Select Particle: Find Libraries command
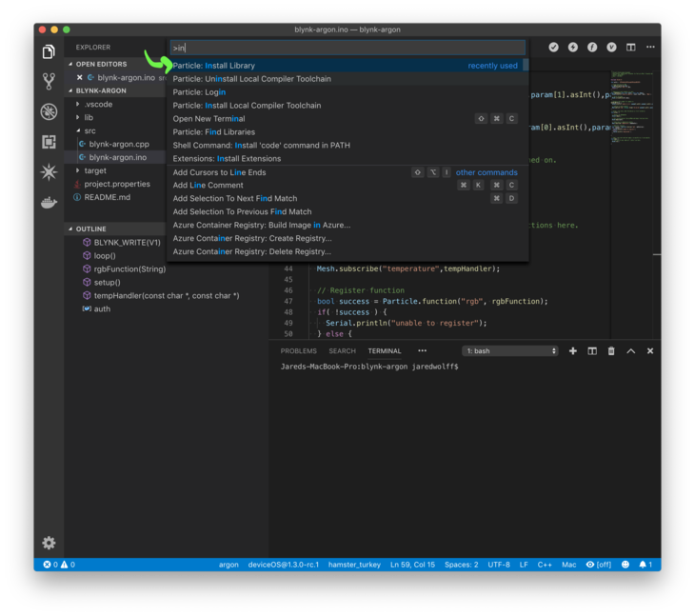The width and height of the screenshot is (695, 616). coord(346,132)
